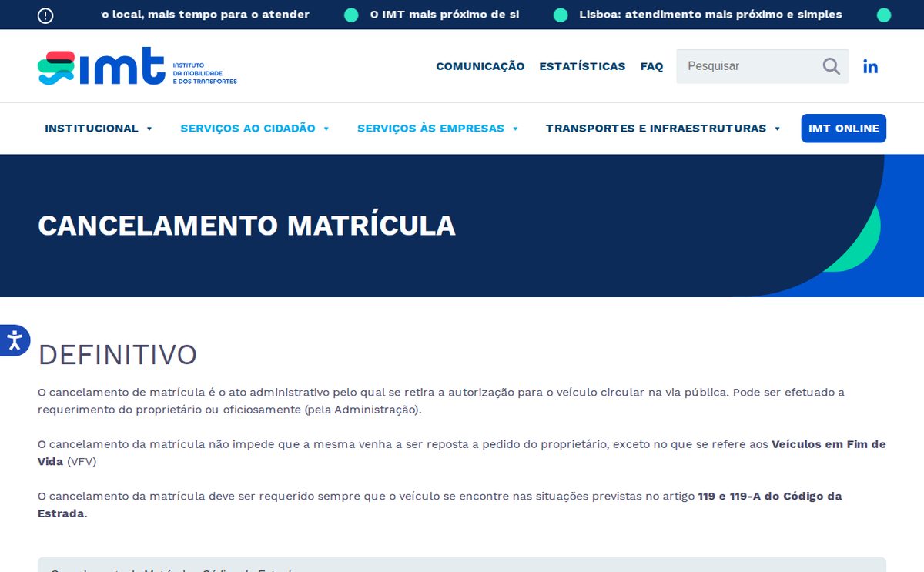Click the 'DEFINITIVO' heading
The height and width of the screenshot is (572, 924).
click(x=118, y=355)
